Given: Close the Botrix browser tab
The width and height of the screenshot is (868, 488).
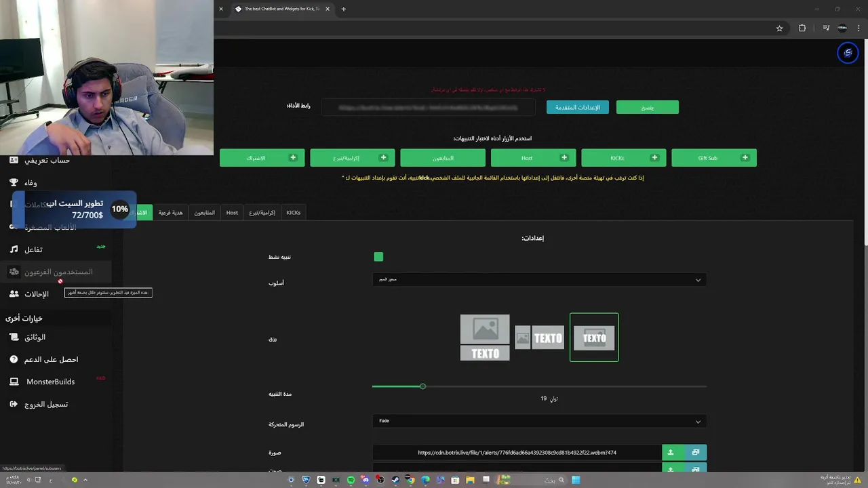Looking at the screenshot, I should (x=328, y=9).
